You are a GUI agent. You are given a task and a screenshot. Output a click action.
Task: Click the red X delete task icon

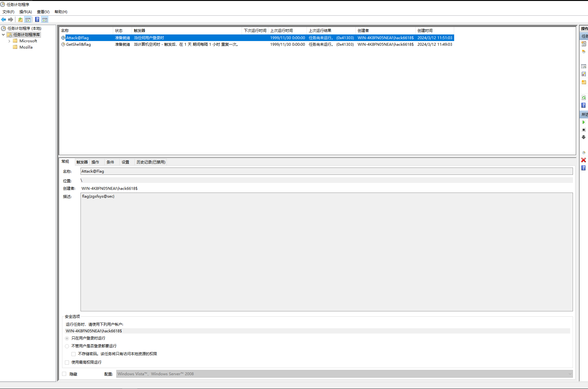tap(583, 160)
